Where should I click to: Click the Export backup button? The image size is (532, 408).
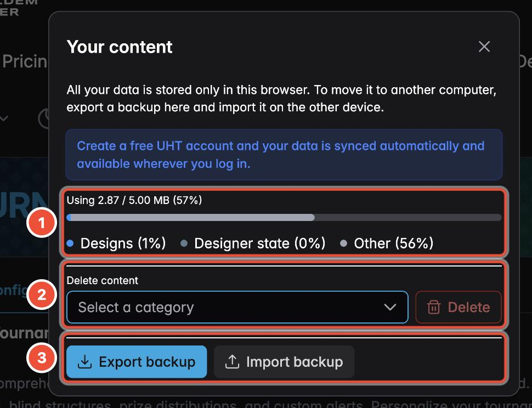[137, 362]
